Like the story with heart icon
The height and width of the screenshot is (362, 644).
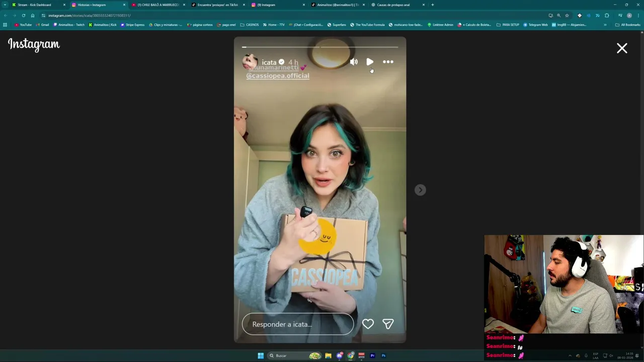point(368,324)
